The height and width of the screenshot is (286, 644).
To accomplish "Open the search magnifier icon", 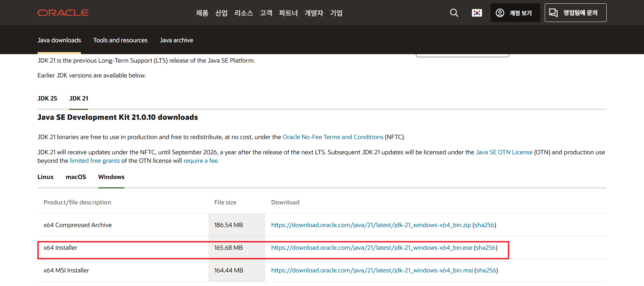I will click(x=454, y=13).
